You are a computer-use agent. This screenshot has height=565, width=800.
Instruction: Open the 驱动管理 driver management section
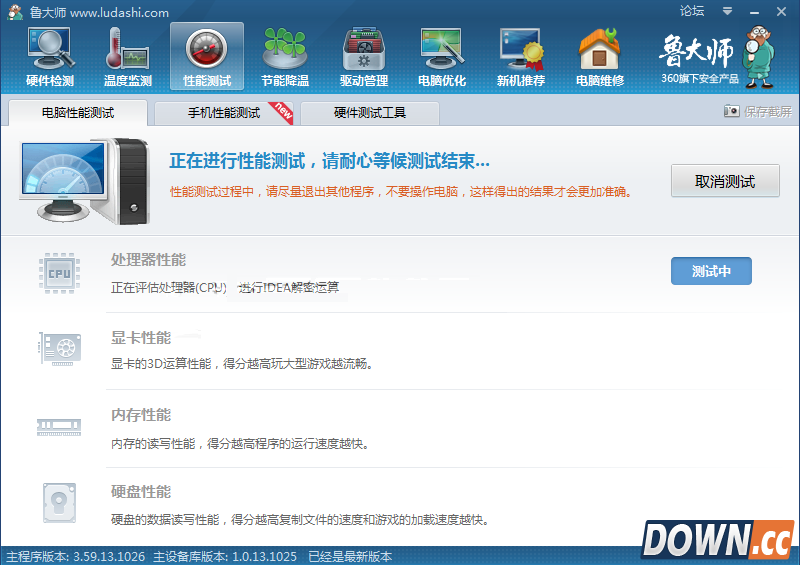(363, 56)
